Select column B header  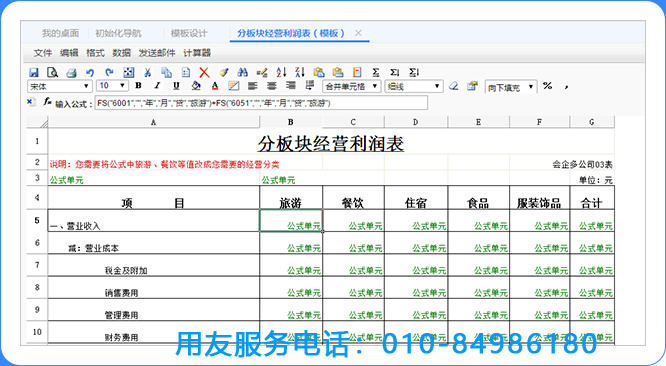tap(291, 122)
